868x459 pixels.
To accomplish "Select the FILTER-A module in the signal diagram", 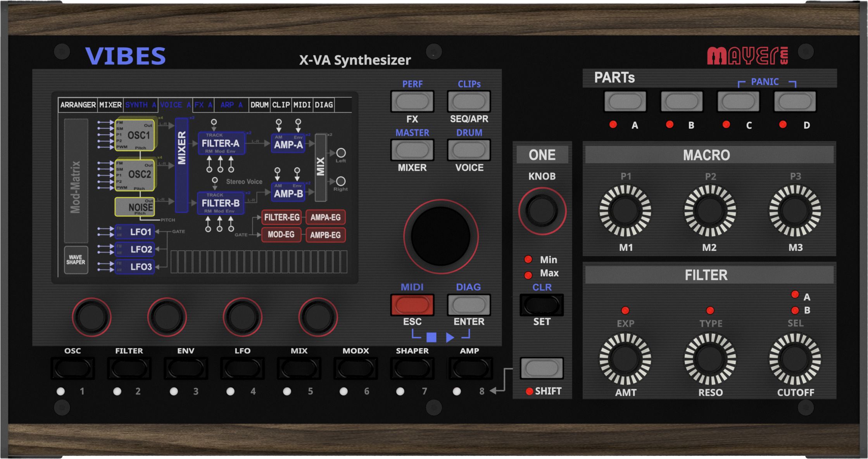I will click(x=221, y=144).
